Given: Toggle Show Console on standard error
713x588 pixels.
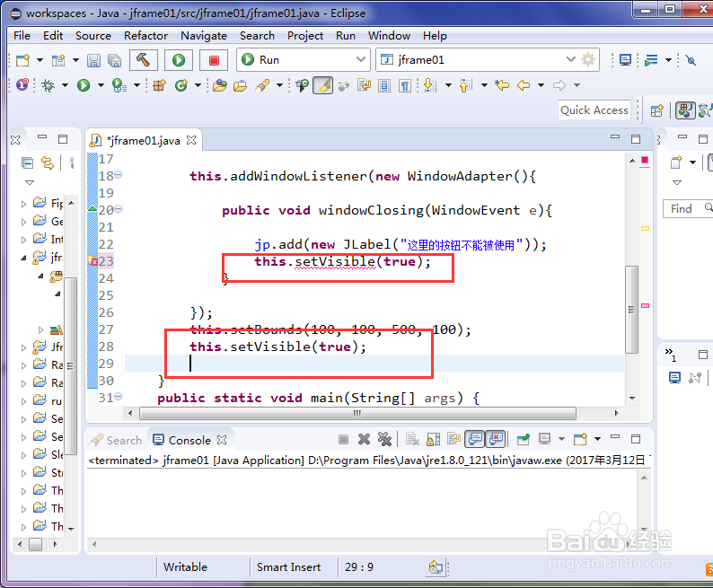Looking at the screenshot, I should pyautogui.click(x=496, y=439).
